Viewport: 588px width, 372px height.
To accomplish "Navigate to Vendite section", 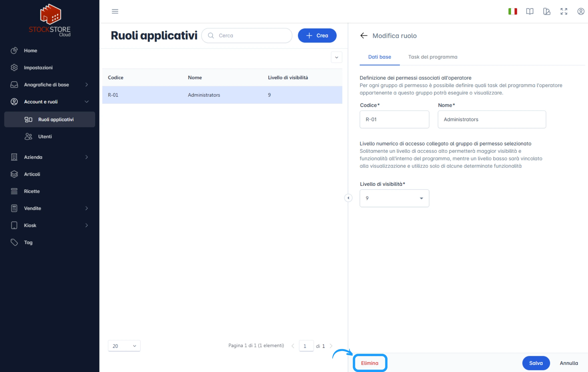I will tap(32, 208).
